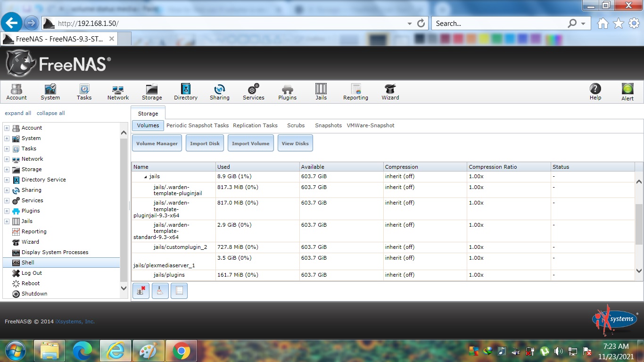This screenshot has width=644, height=362.
Task: Click the expand all link
Action: (18, 113)
